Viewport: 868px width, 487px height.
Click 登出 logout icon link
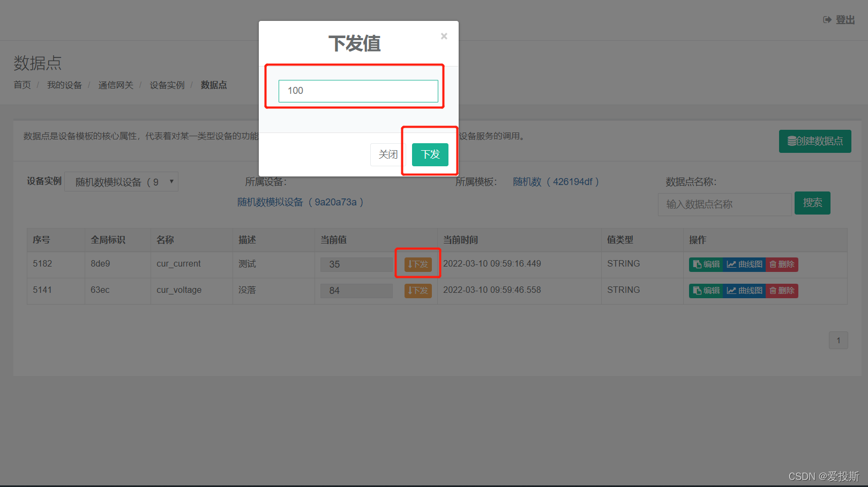point(839,20)
